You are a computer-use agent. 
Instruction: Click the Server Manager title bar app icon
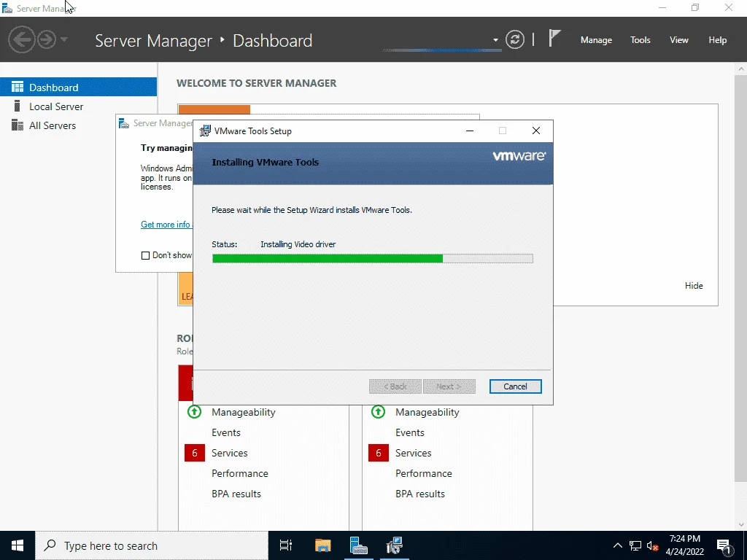pos(7,8)
